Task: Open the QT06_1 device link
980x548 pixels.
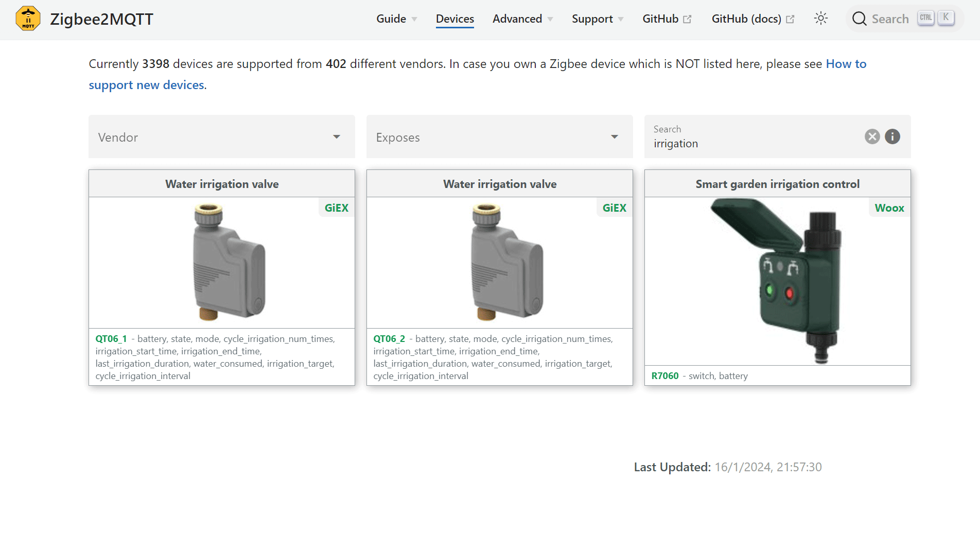Action: 111,339
